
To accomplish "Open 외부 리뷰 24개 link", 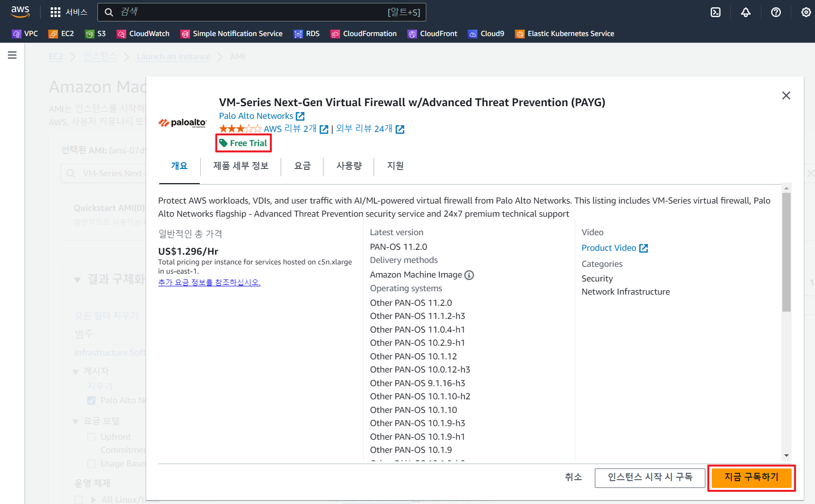I will 370,129.
